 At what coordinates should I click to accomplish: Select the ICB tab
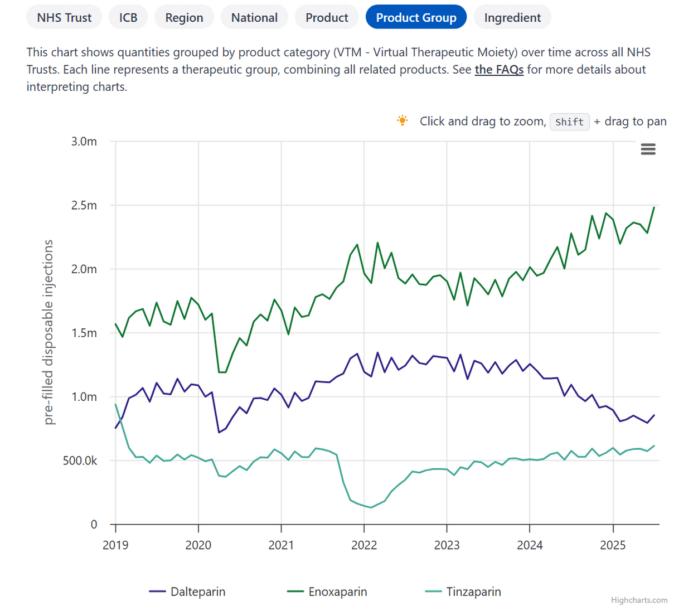128,17
